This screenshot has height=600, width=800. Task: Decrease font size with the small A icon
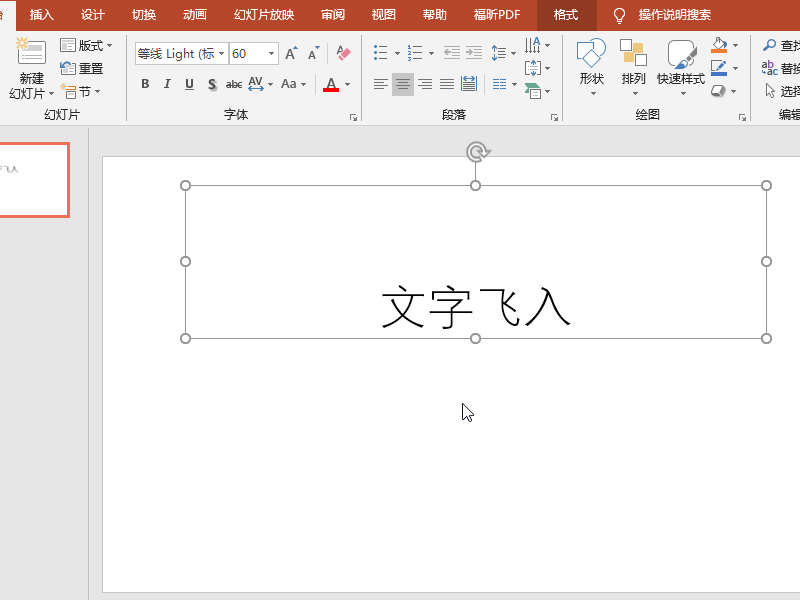click(313, 53)
